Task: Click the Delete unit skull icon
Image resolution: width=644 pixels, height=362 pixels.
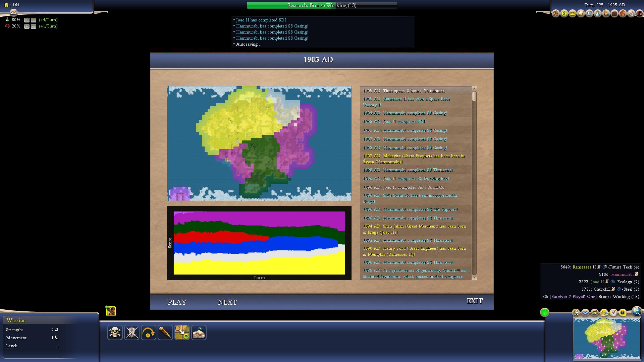Action: pyautogui.click(x=115, y=333)
